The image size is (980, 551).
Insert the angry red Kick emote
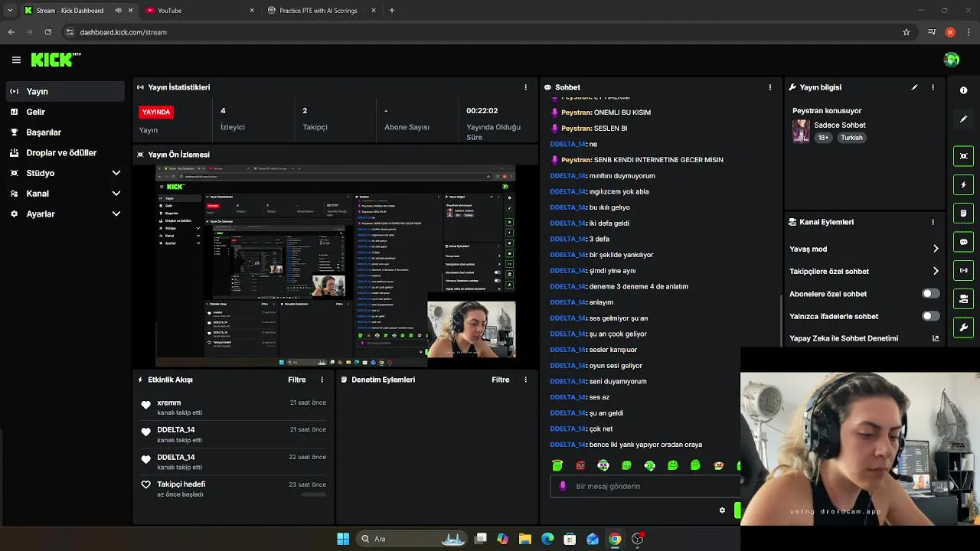[580, 465]
